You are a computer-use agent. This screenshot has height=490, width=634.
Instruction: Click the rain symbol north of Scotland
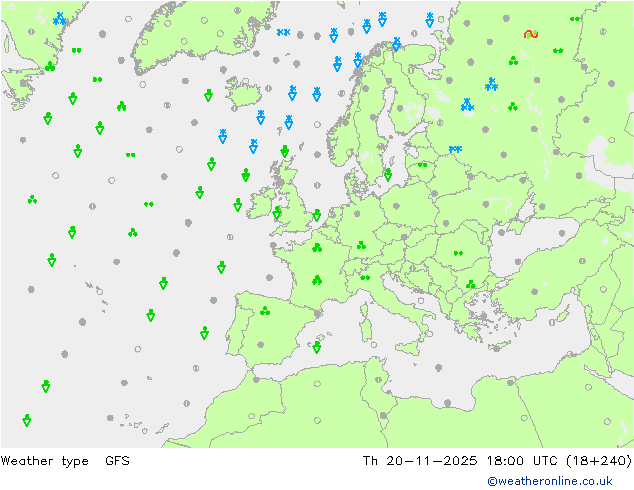285,151
